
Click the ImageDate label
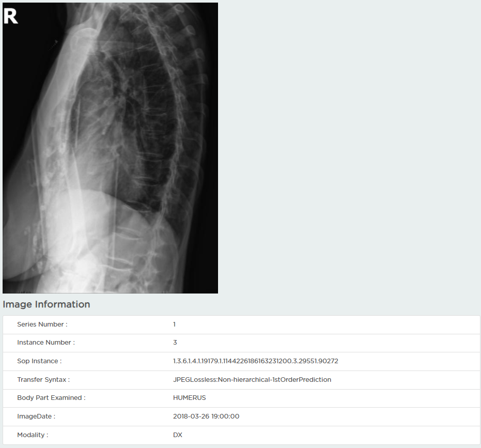coord(36,416)
